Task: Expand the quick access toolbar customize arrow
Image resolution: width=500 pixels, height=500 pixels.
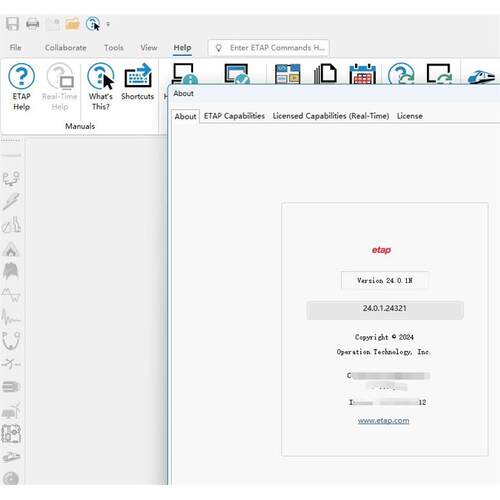Action: click(108, 24)
